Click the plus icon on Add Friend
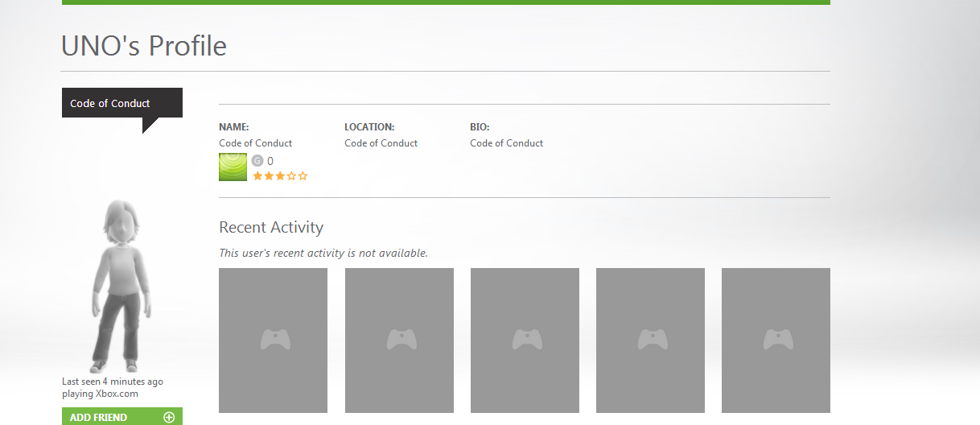Image resolution: width=980 pixels, height=425 pixels. pyautogui.click(x=169, y=417)
